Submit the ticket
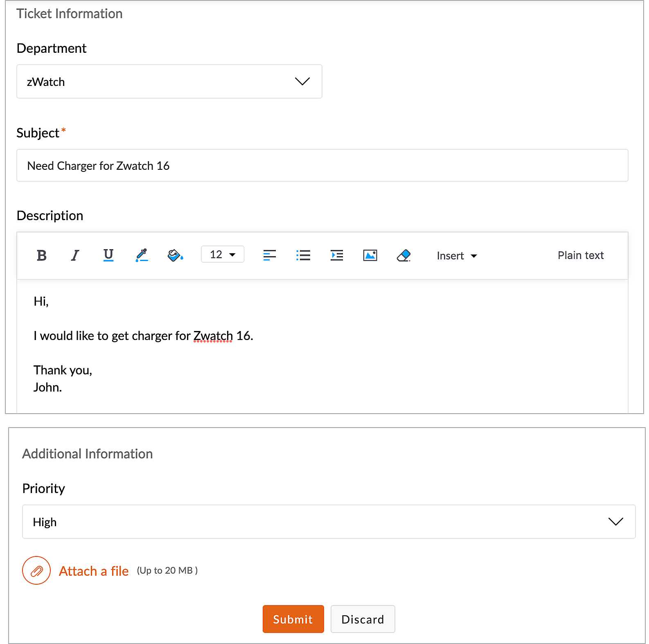 [x=293, y=619]
